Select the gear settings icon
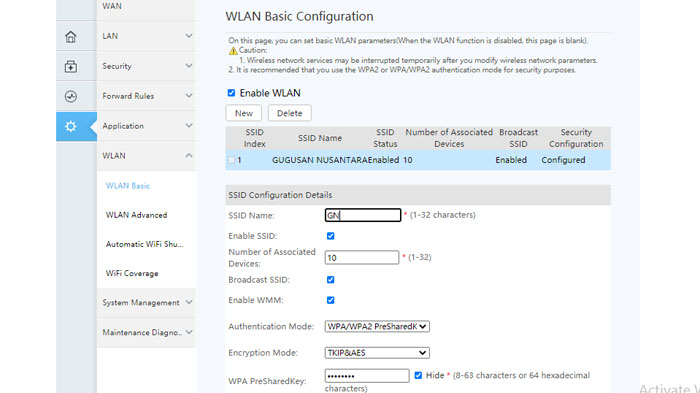The image size is (700, 393). pyautogui.click(x=71, y=126)
